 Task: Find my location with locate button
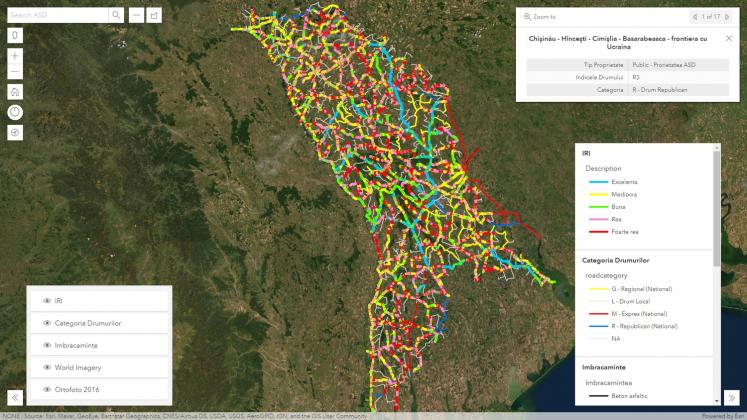(x=15, y=133)
